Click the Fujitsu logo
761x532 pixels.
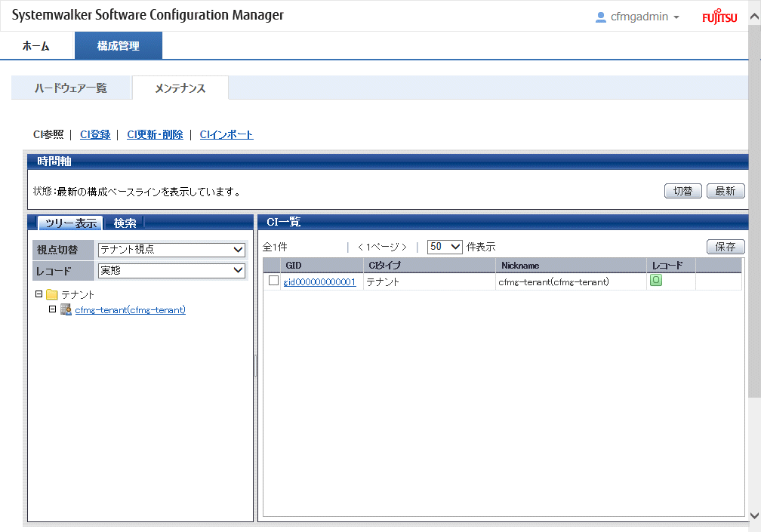719,17
